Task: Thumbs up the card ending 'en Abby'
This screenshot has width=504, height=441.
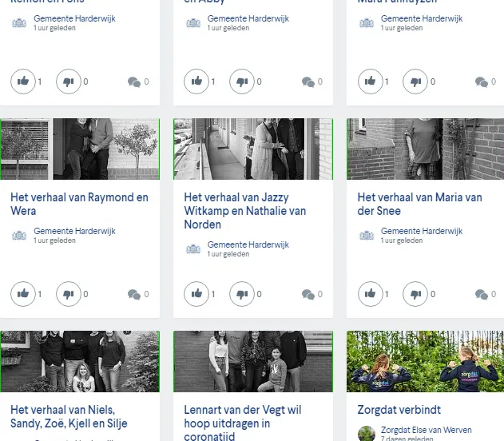Action: [196, 81]
